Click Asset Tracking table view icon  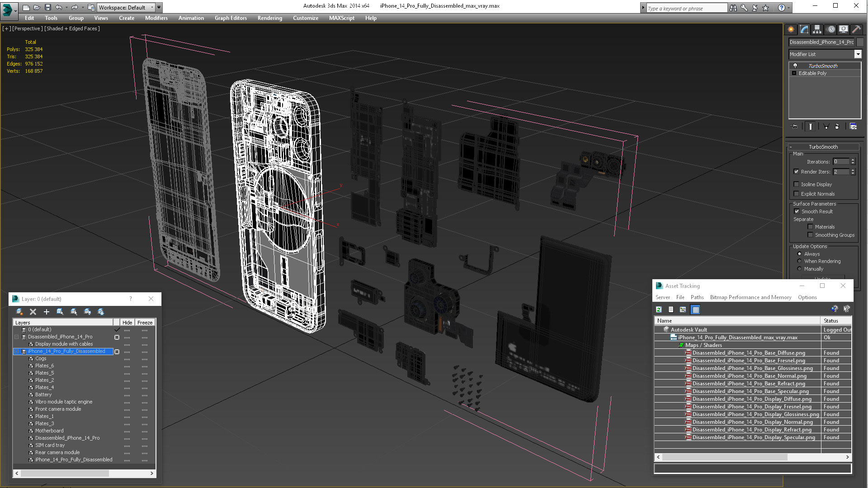tap(695, 310)
